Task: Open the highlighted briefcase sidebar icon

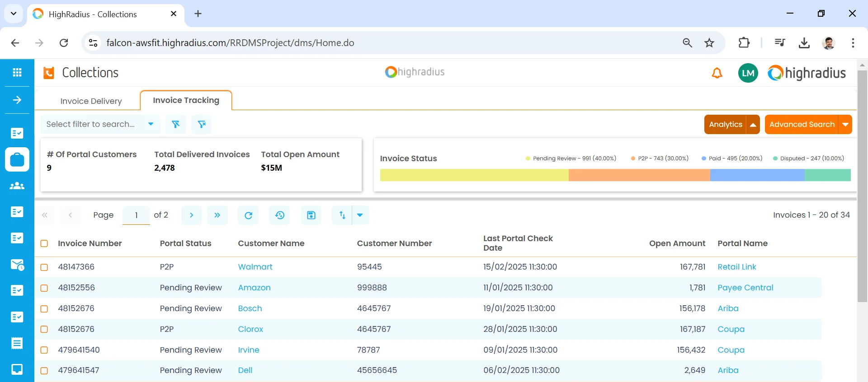Action: coord(17,159)
